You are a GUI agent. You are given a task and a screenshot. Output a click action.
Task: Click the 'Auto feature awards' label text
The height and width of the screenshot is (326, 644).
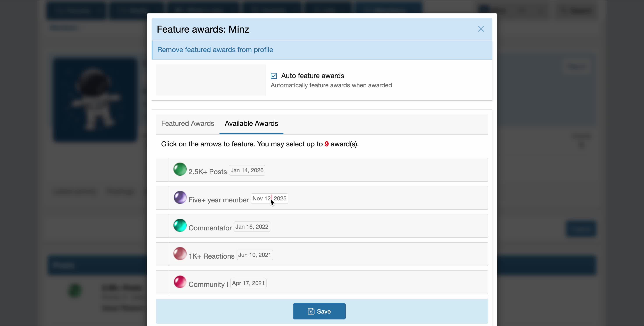(313, 76)
